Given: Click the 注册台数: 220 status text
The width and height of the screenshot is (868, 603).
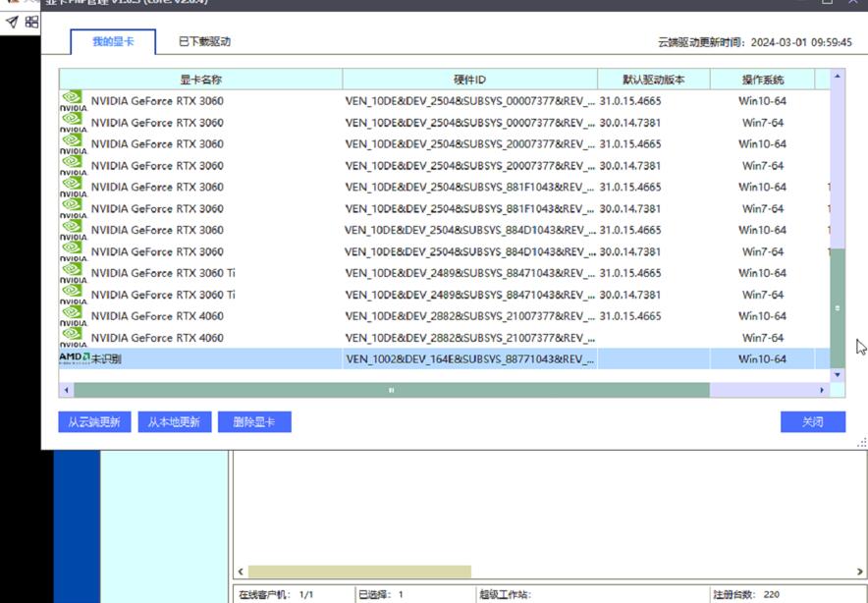Looking at the screenshot, I should point(746,595).
